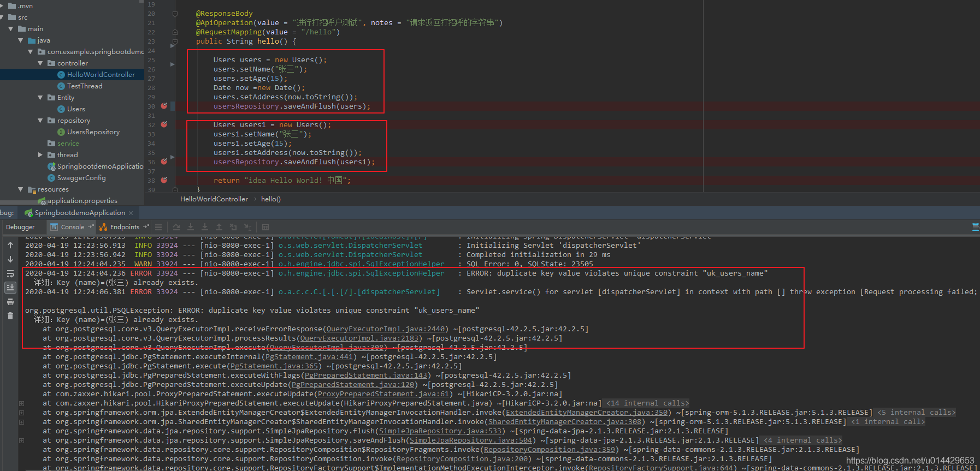Switch to the Endpoints tab
Screen dimensions: 980x471
click(x=125, y=227)
